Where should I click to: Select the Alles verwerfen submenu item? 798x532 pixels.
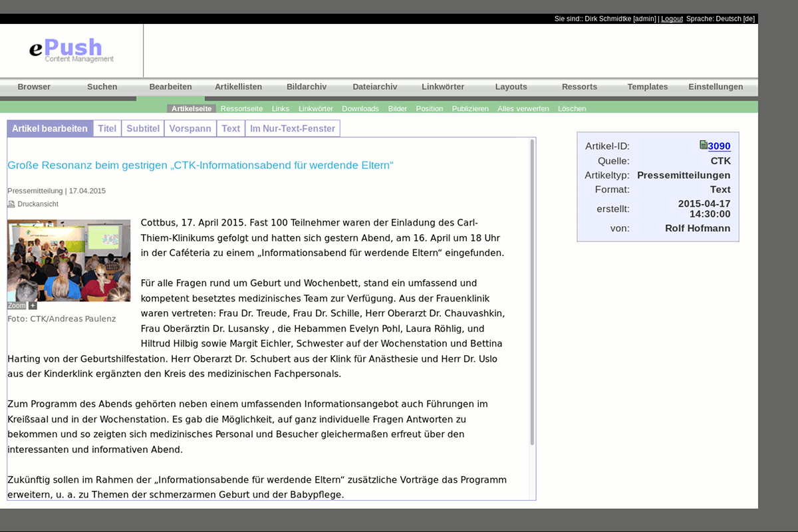523,108
